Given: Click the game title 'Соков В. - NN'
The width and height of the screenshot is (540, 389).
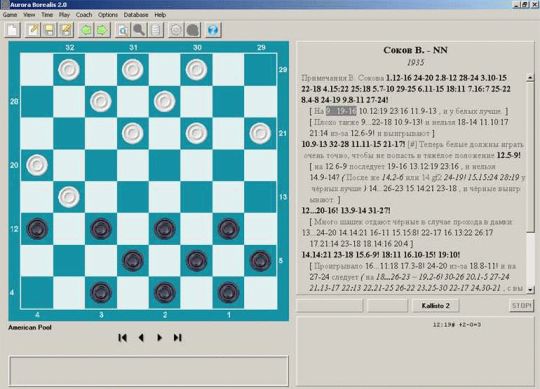Looking at the screenshot, I should click(415, 50).
